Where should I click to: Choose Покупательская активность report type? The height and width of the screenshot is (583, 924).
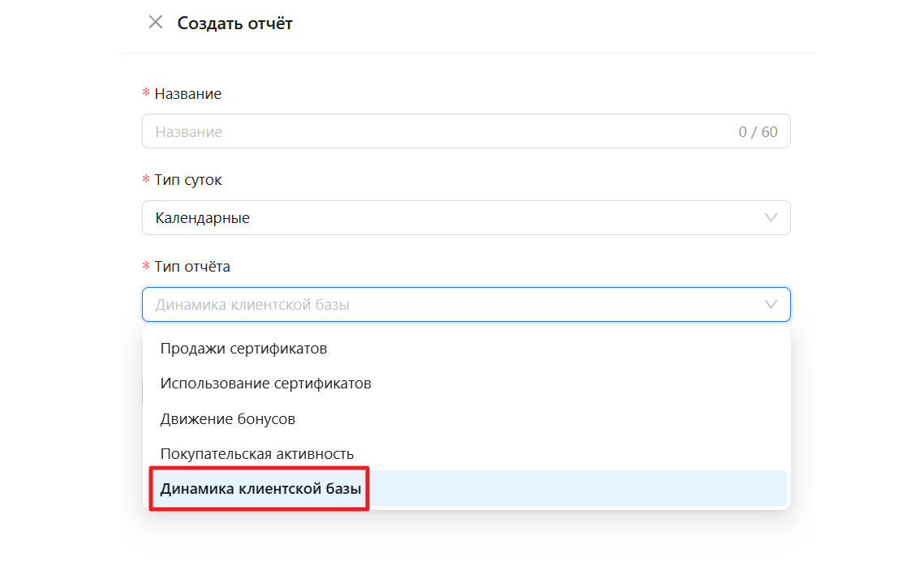pyautogui.click(x=256, y=454)
